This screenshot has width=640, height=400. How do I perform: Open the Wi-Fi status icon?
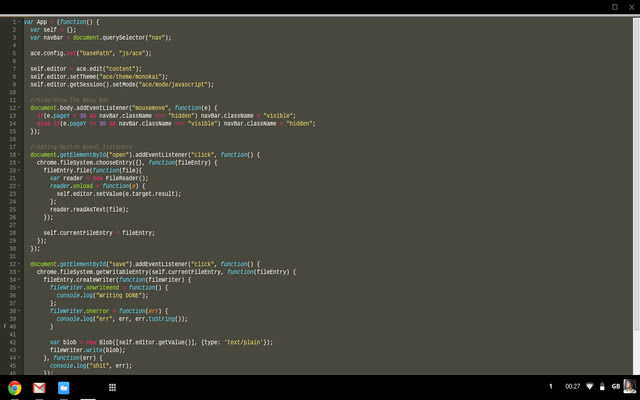[x=589, y=386]
